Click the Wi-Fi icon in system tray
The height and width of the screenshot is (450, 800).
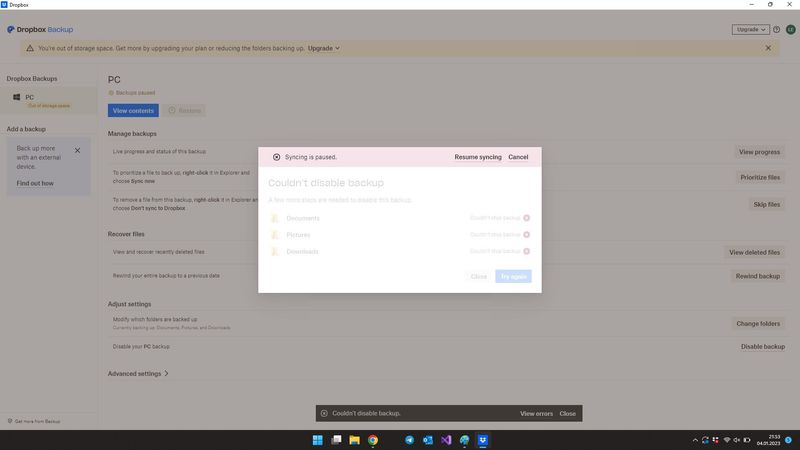(727, 440)
